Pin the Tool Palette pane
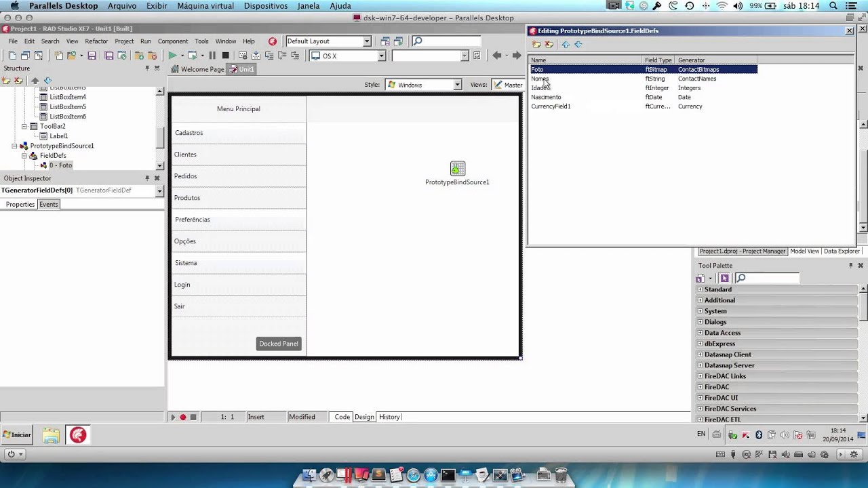 850,266
